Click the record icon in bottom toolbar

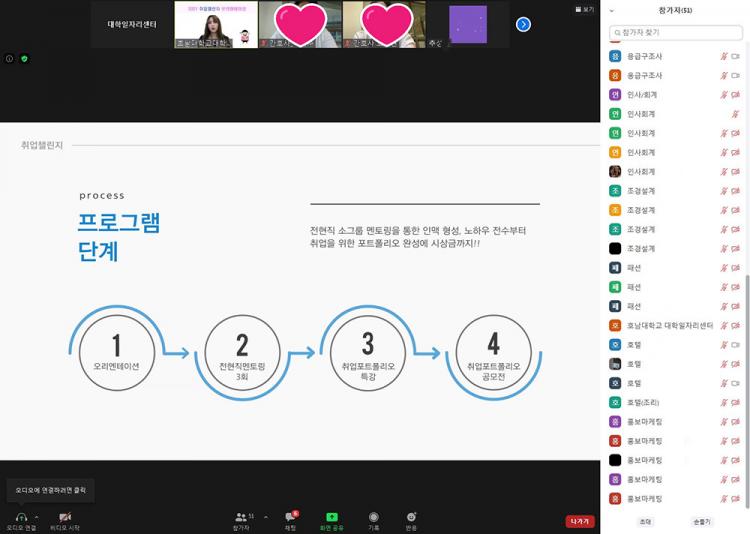click(373, 516)
